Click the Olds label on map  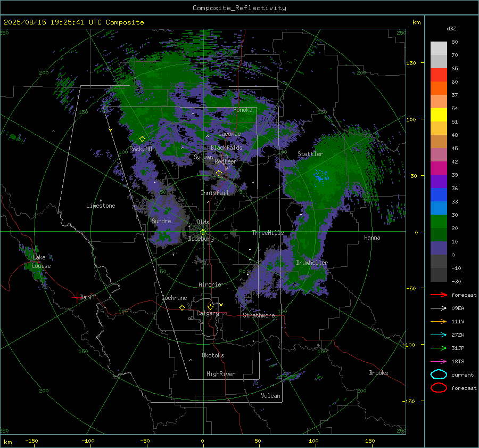pyautogui.click(x=203, y=222)
